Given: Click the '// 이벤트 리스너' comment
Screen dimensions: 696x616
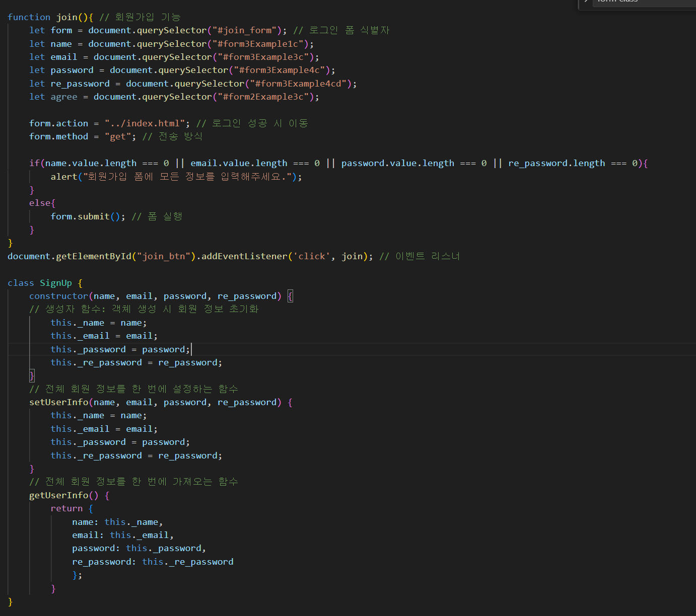Looking at the screenshot, I should click(x=420, y=256).
